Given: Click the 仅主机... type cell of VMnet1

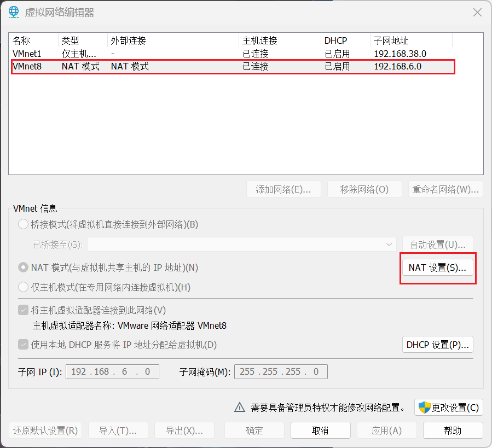Looking at the screenshot, I should click(79, 54).
